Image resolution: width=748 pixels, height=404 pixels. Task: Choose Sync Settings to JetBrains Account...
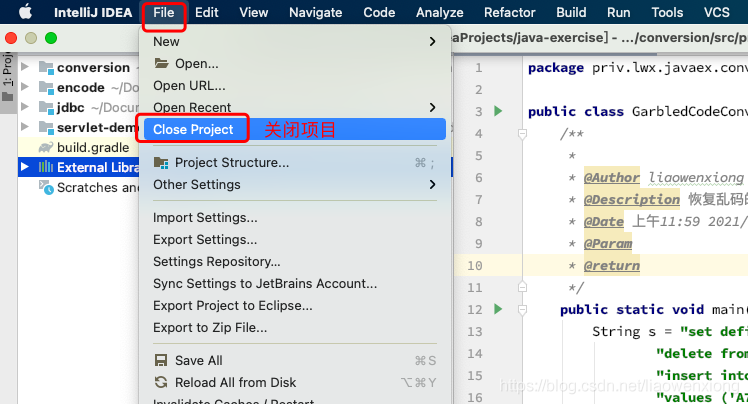coord(295,283)
